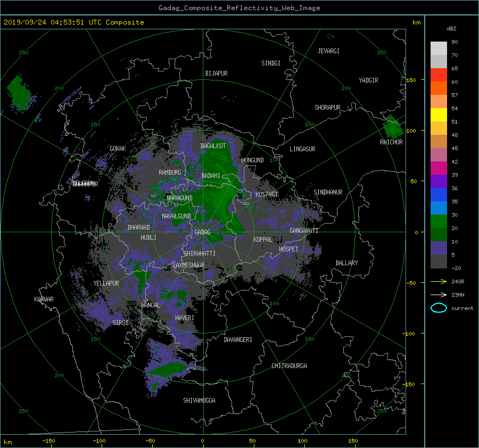Click the DHARWAD city label

coord(138,227)
